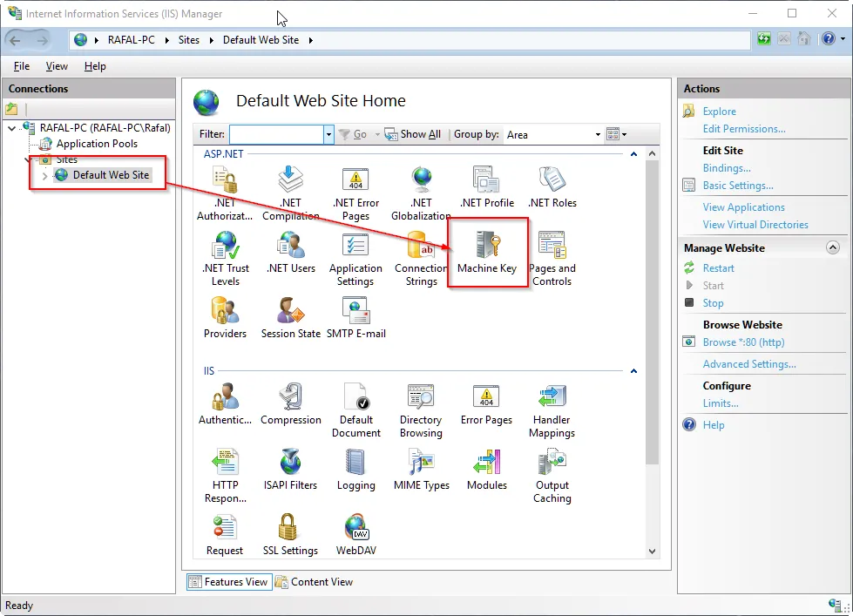
Task: Open the .NET Roles feature
Action: click(x=552, y=187)
